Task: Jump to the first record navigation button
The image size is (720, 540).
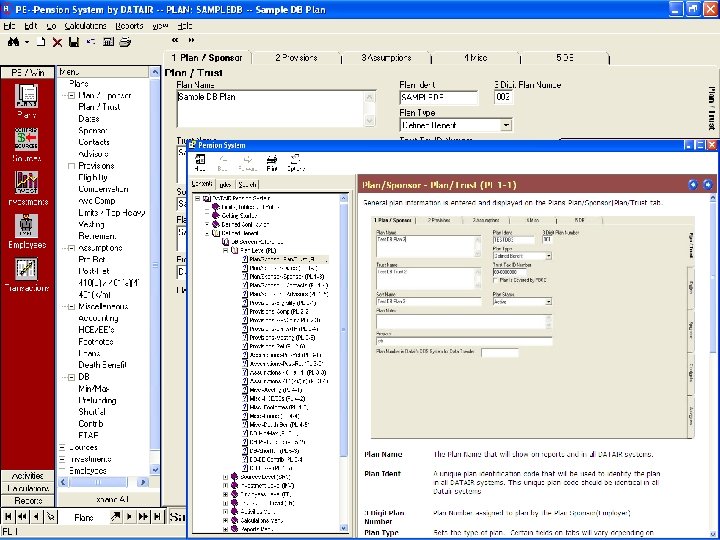Action: point(9,516)
